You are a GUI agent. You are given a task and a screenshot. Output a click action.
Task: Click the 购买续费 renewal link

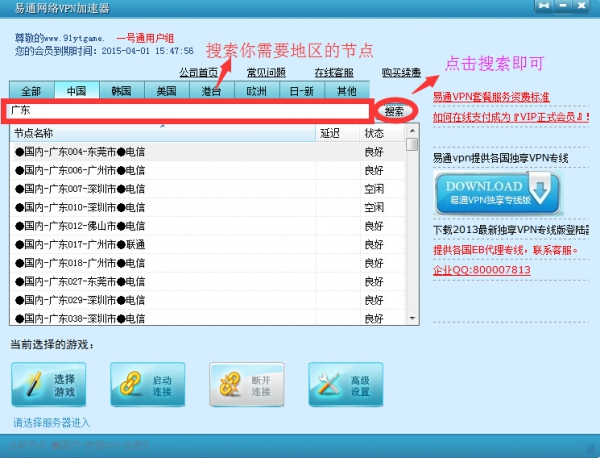pyautogui.click(x=400, y=73)
